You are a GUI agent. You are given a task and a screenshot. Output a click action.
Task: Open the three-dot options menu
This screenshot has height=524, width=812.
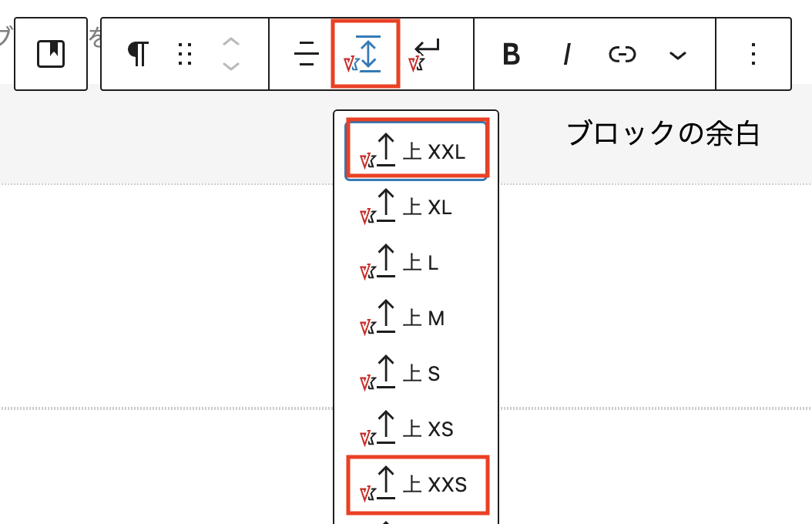coord(753,54)
